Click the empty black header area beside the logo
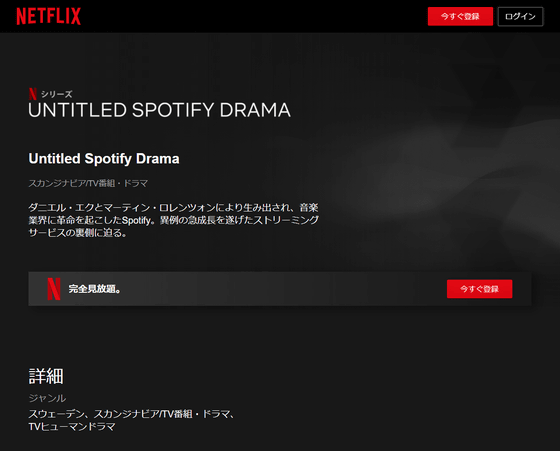 (x=250, y=16)
